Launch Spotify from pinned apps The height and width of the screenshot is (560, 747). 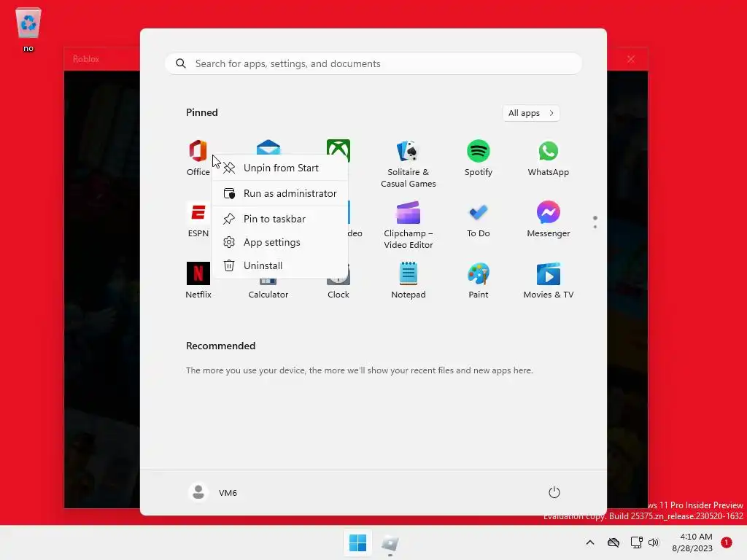(x=479, y=157)
